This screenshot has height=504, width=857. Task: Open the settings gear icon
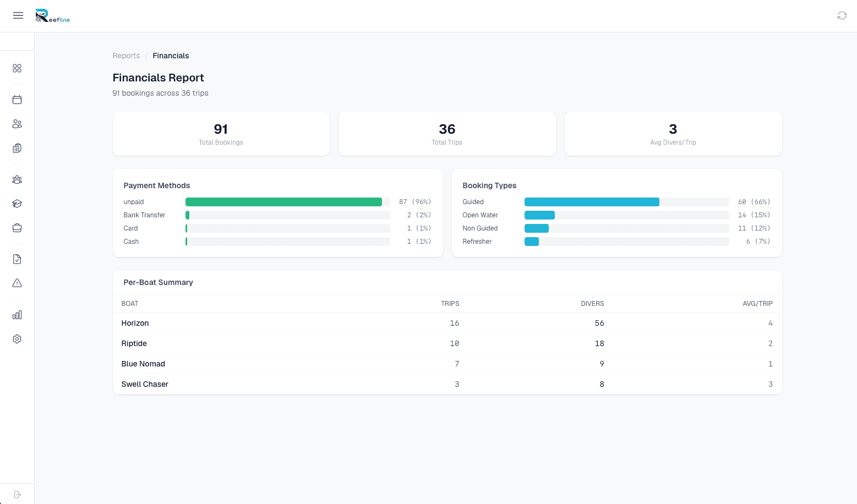(17, 339)
